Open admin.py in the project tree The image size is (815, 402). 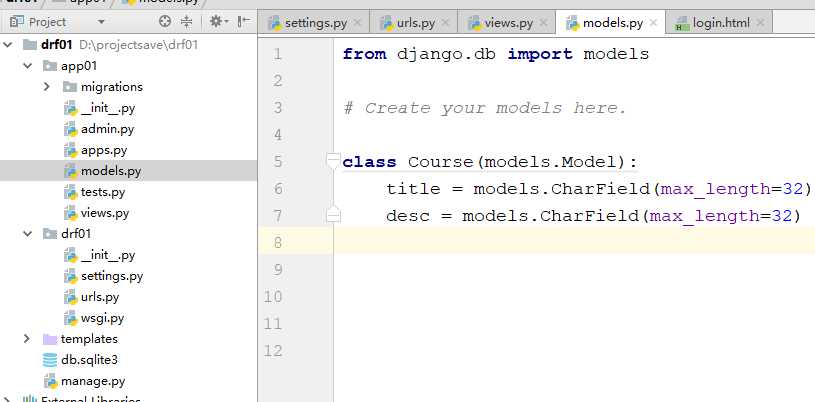(107, 129)
